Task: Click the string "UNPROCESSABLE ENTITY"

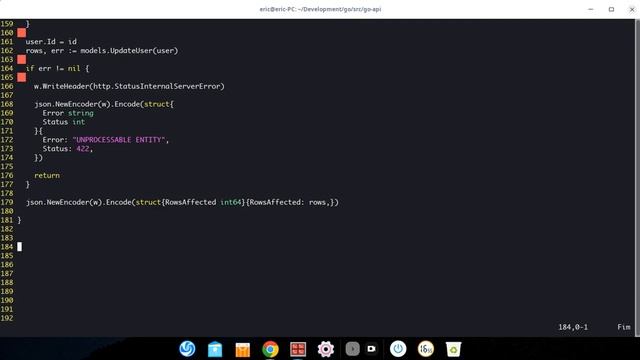Action: pyautogui.click(x=119, y=140)
